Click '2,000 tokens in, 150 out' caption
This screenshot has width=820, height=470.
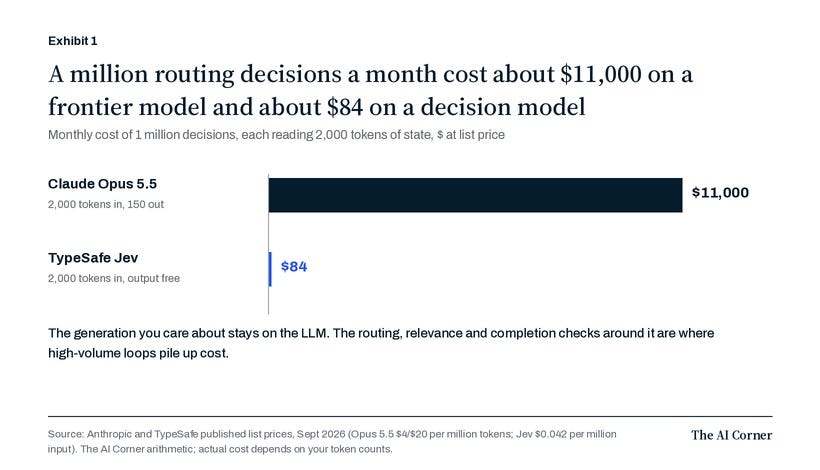106,204
